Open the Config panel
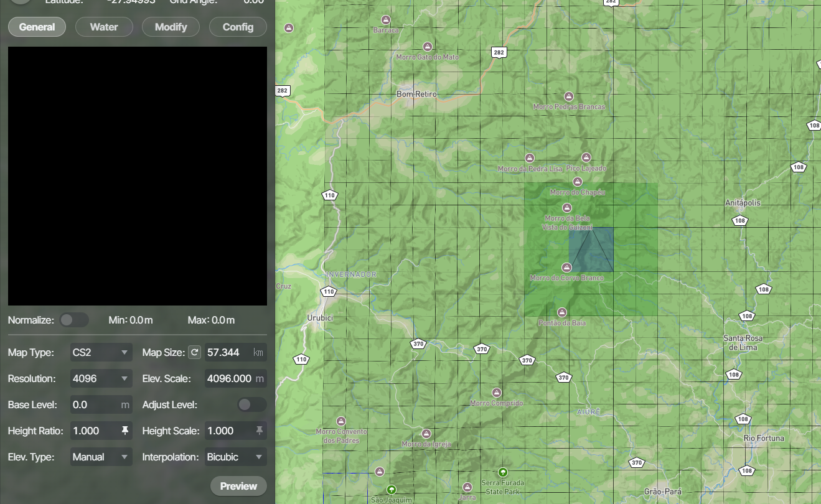The height and width of the screenshot is (504, 821). 238,27
